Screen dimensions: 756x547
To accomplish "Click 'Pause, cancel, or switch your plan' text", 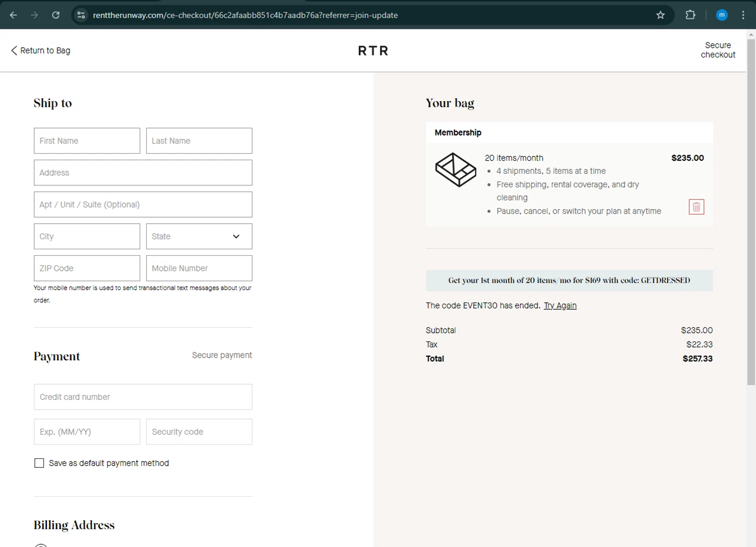I will tap(579, 211).
